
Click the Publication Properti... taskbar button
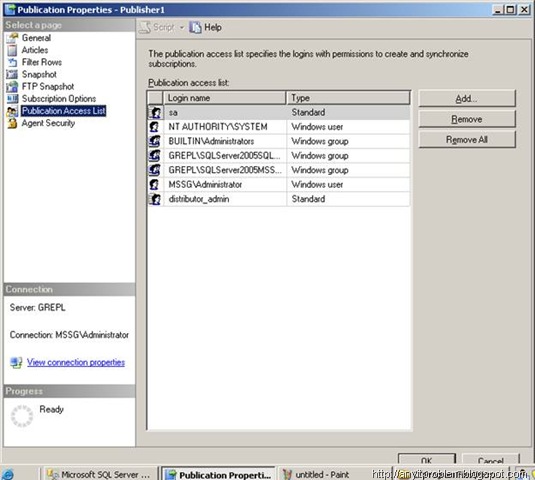(218, 474)
